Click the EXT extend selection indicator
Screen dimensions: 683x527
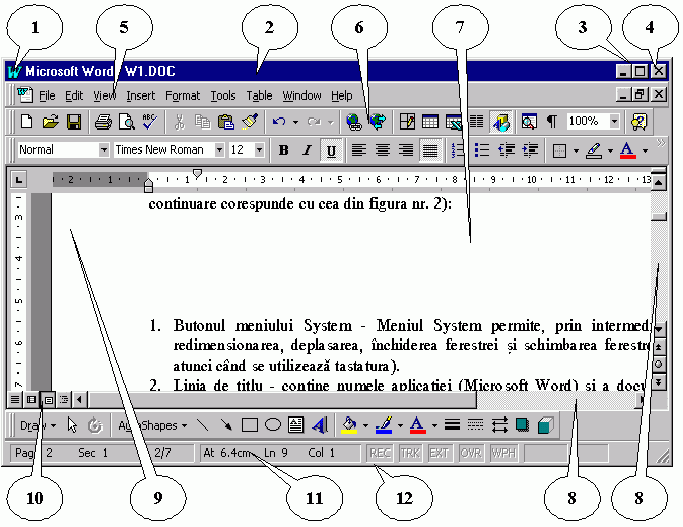(x=439, y=453)
